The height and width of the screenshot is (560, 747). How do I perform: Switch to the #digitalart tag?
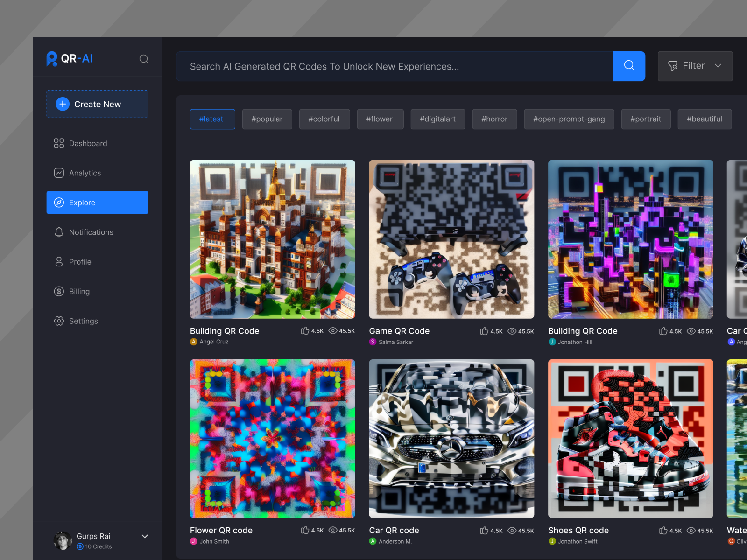click(x=437, y=119)
